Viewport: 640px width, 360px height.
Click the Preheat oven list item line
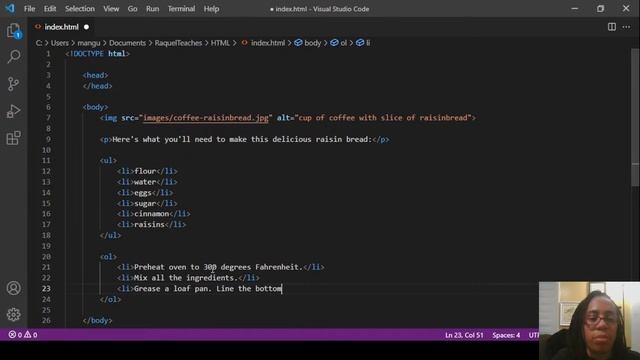click(220, 267)
